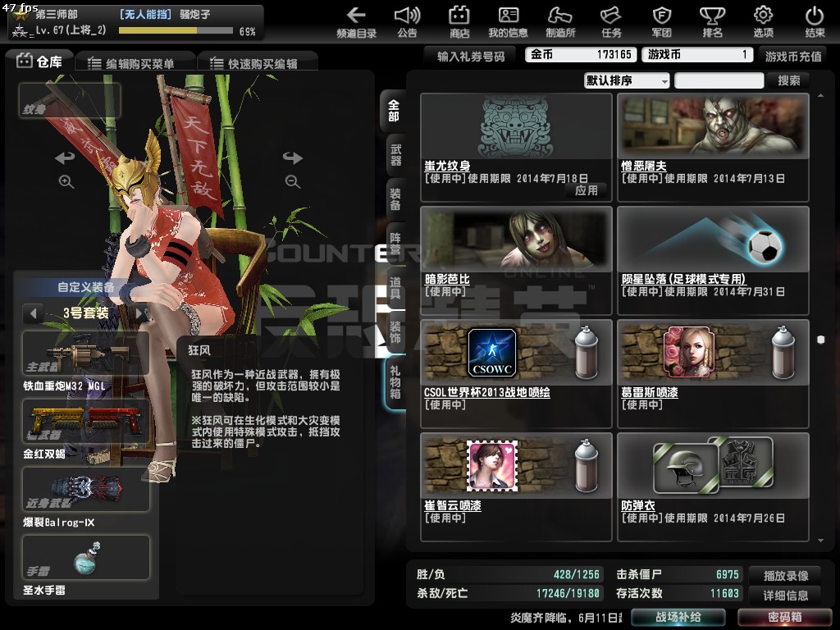The image size is (840, 630).
Task: Switch to the 编辑购买菜单 tab
Action: pos(134,63)
